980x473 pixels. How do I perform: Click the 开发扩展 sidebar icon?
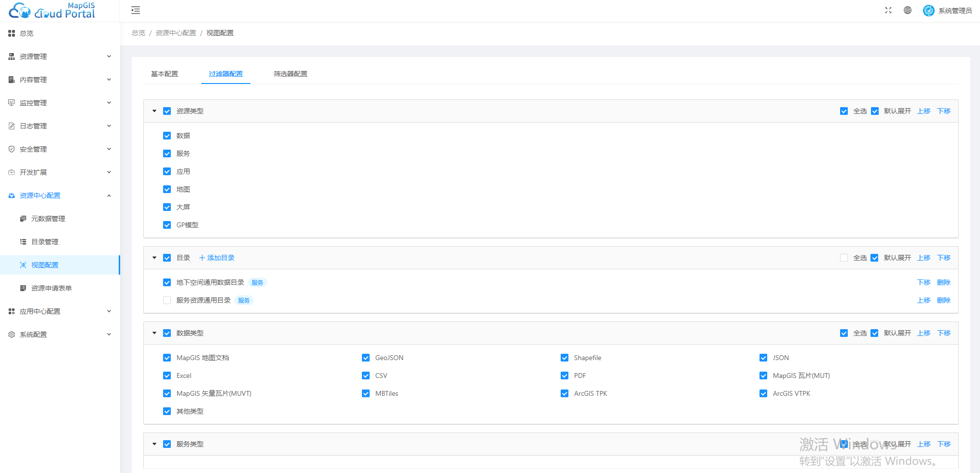[x=12, y=172]
